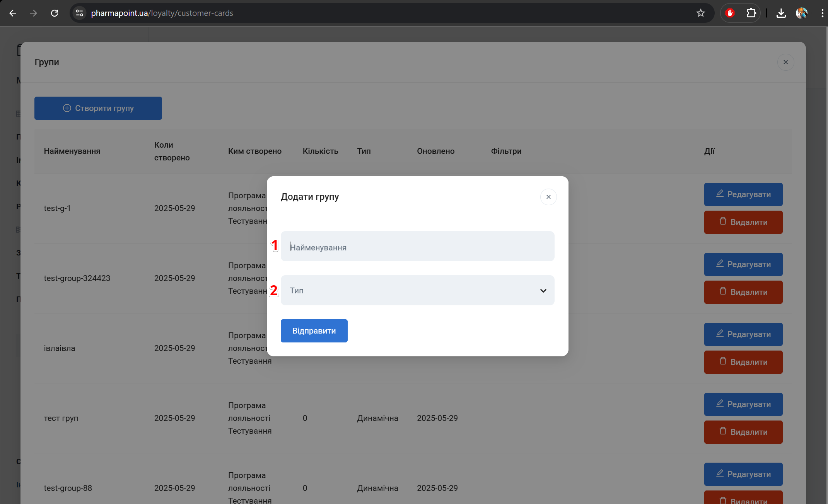
Task: Open the browser profile avatar
Action: pos(801,13)
